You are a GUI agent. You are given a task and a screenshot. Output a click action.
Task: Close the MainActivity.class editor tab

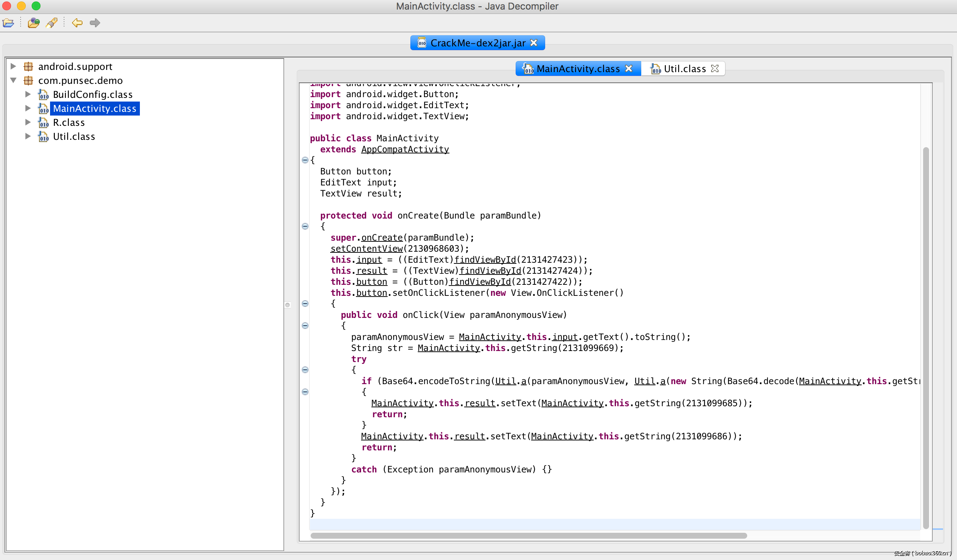tap(629, 68)
